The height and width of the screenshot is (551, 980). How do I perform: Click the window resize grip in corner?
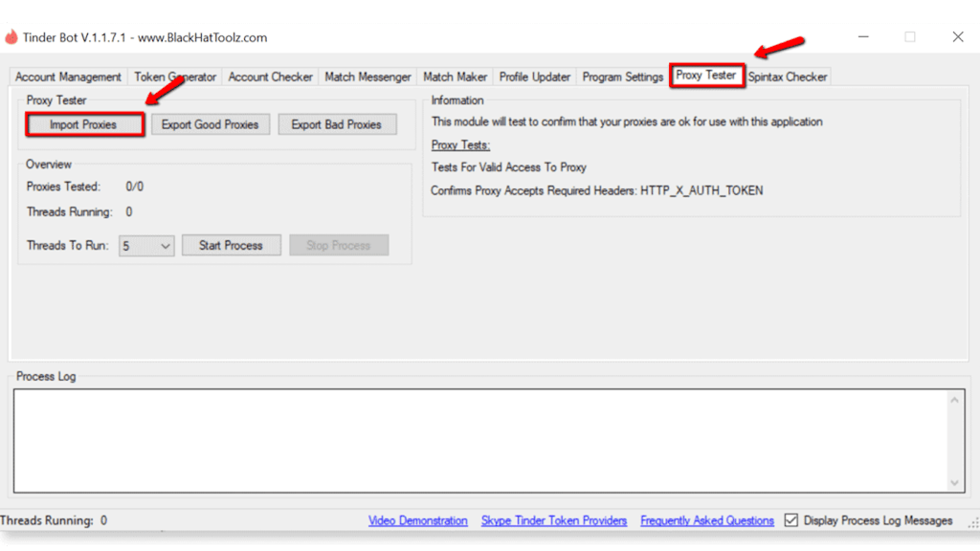[x=973, y=523]
